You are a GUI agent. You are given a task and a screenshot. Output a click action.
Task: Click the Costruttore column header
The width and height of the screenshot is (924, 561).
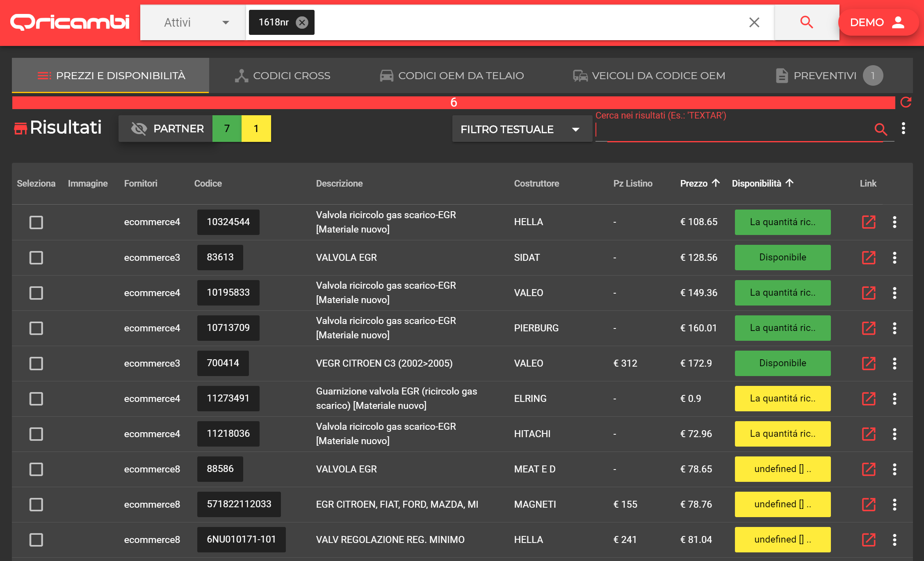[x=536, y=183]
